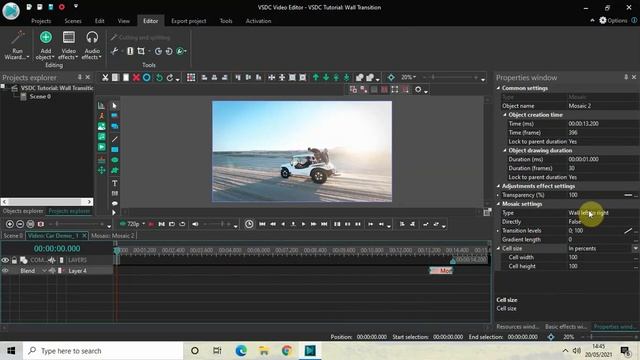Click the Mosaic Type value field

coord(603,213)
